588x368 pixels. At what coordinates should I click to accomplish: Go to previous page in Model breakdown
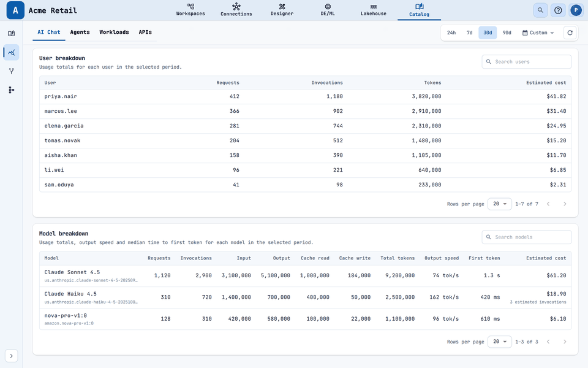[x=548, y=342]
